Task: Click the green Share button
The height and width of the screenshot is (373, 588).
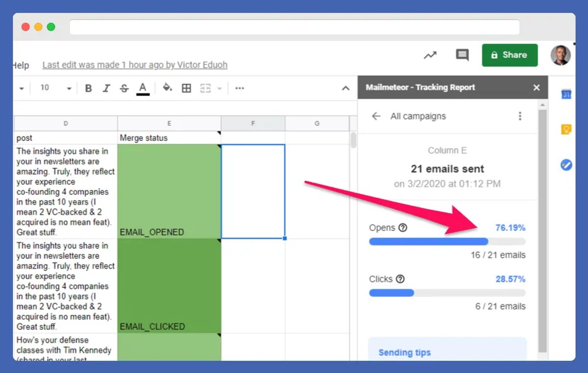Action: (510, 55)
